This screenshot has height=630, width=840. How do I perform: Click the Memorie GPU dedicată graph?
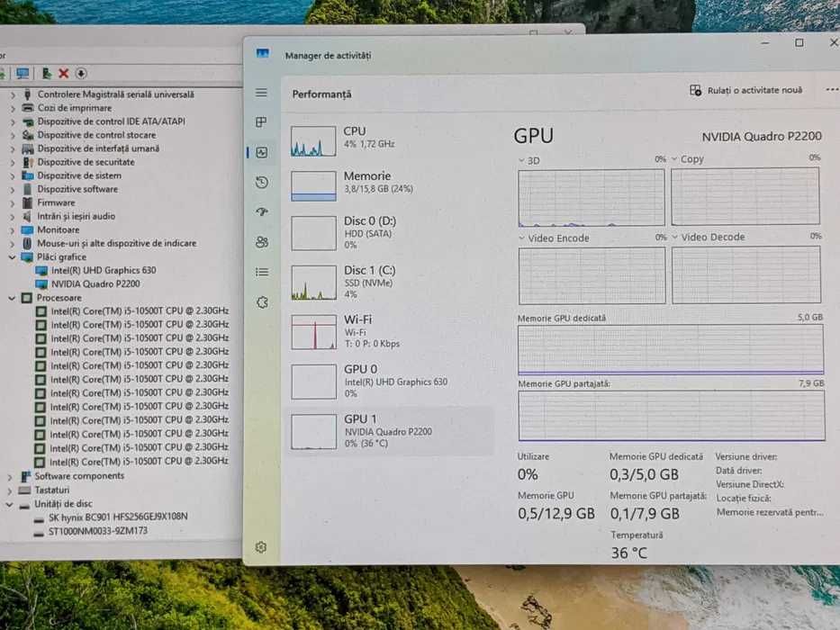click(x=671, y=349)
